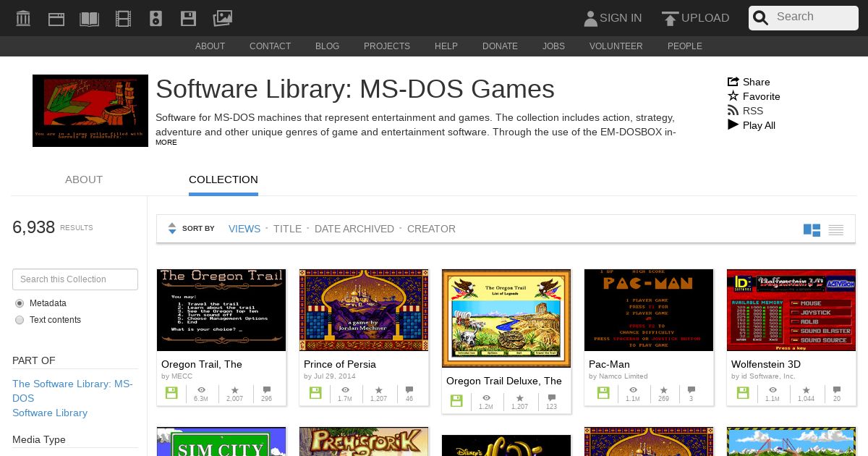Click the magnifier search icon

[x=760, y=18]
